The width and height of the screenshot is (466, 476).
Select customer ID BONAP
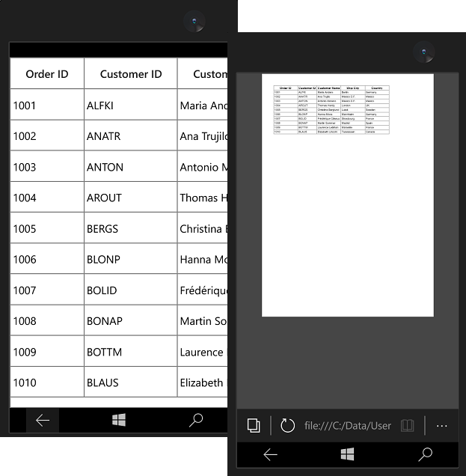click(x=131, y=320)
